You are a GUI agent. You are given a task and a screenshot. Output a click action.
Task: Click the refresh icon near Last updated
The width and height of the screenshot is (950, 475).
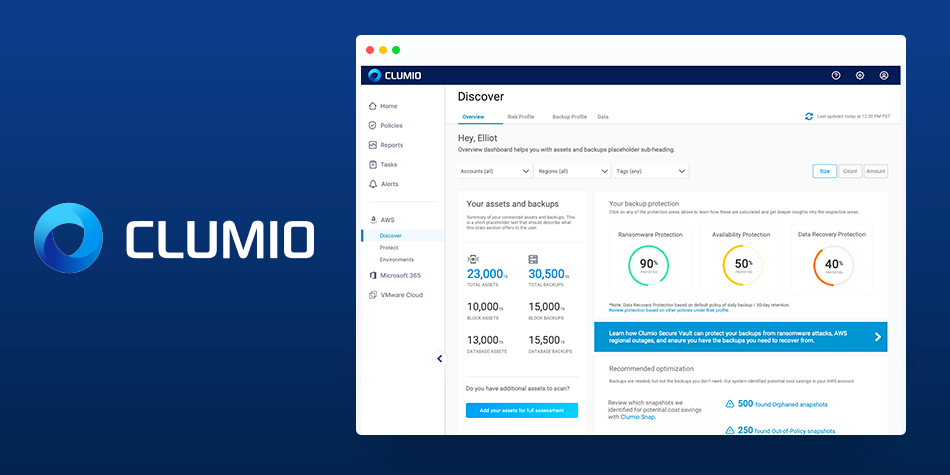809,116
